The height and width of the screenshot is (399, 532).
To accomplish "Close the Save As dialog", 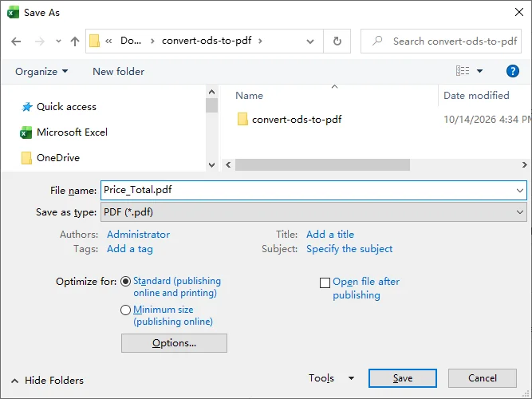I will pyautogui.click(x=519, y=13).
